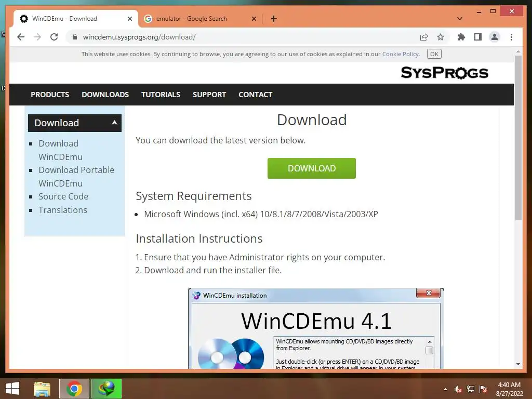Toggle the Chrome side panel icon
This screenshot has width=532, height=399.
[478, 37]
